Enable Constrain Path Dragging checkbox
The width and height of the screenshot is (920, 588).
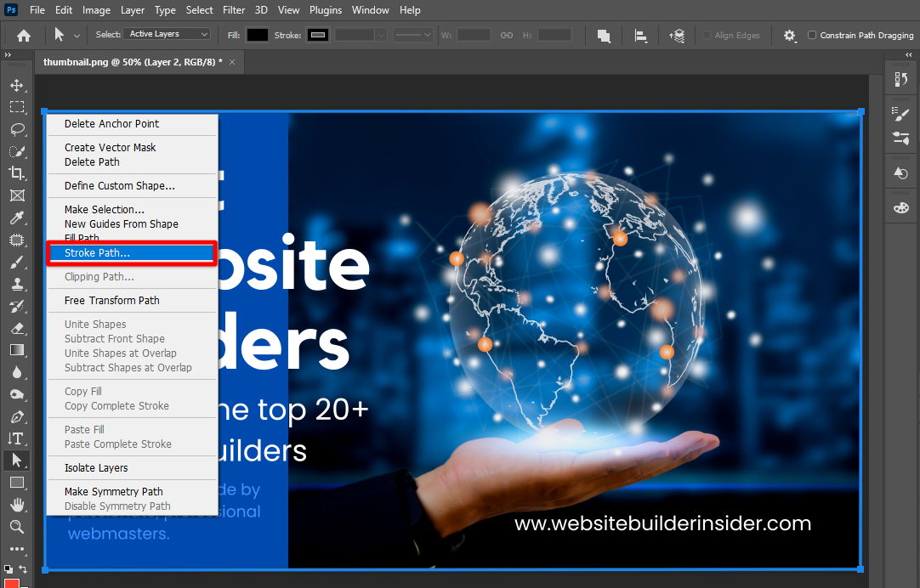coord(812,35)
